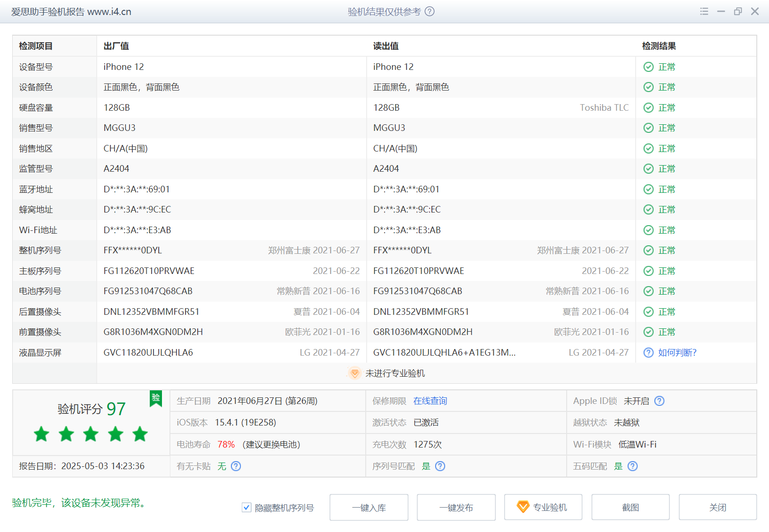Click the factory battery serial FG912531047Q68CAB
The image size is (769, 532).
coord(148,291)
